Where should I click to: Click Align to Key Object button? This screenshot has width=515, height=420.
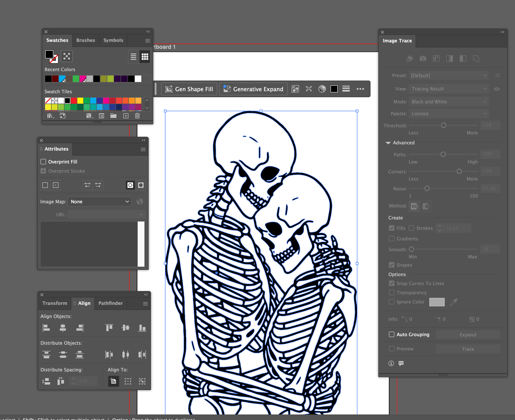(142, 381)
